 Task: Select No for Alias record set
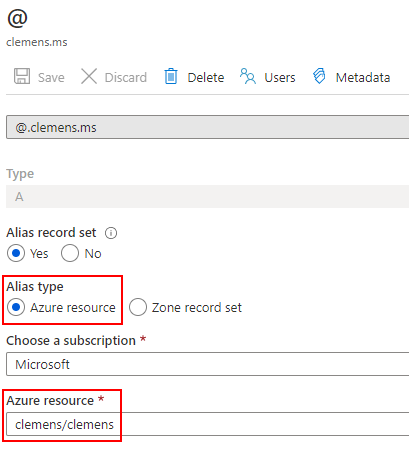click(70, 253)
